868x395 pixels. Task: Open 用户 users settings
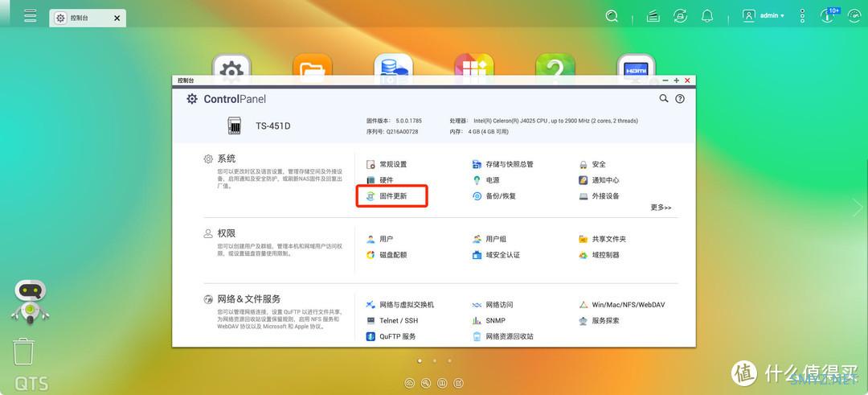click(x=379, y=239)
